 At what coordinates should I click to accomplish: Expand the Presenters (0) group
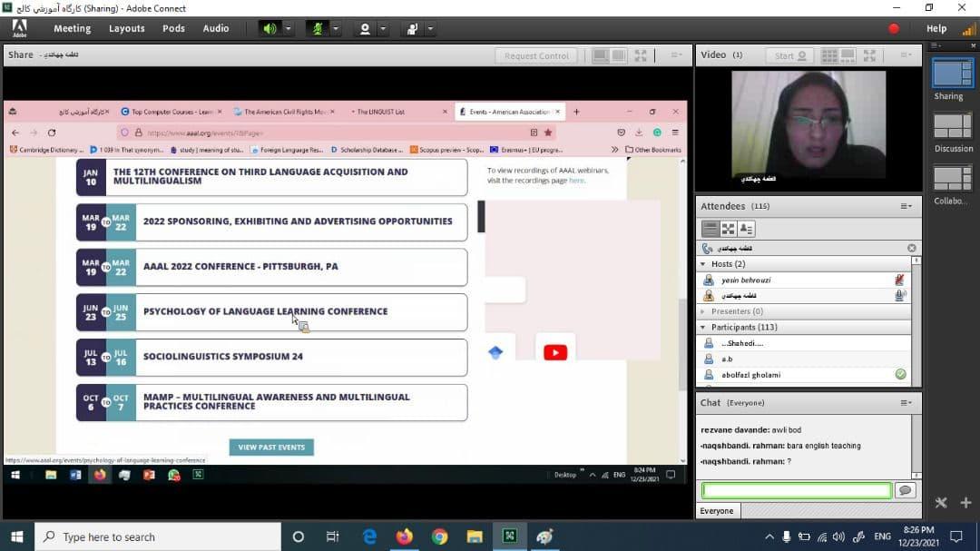[702, 311]
